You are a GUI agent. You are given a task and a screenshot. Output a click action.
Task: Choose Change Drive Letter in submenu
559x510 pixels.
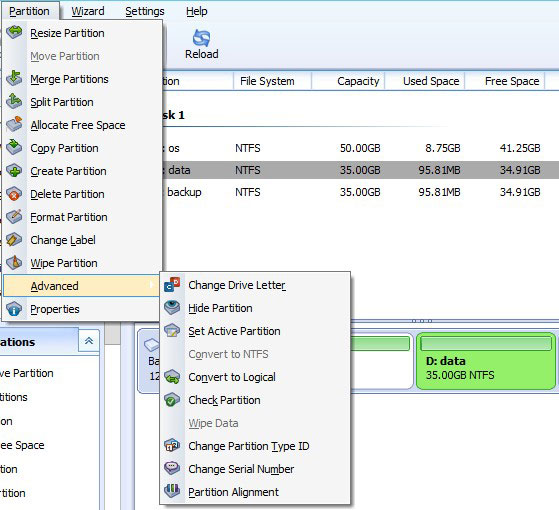[x=255, y=285]
